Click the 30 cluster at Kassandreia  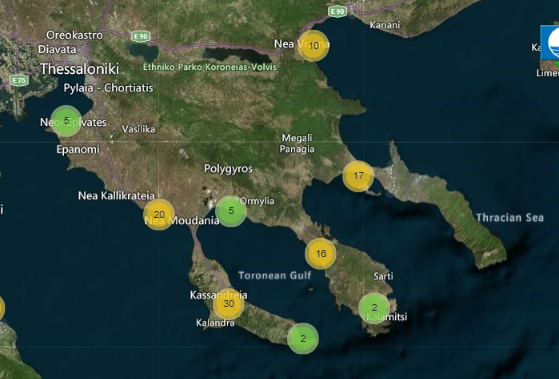pos(229,304)
